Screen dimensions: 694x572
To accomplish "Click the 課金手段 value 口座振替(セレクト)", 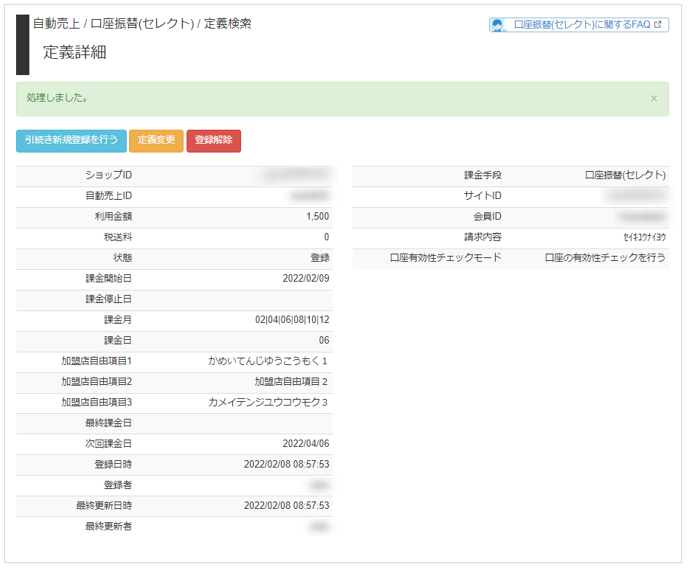I will click(x=625, y=175).
